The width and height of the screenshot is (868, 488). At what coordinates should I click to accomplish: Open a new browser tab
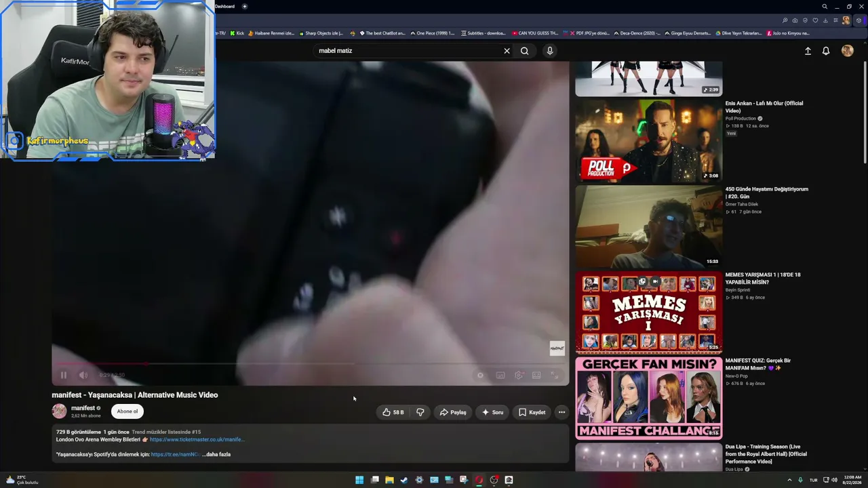pyautogui.click(x=244, y=7)
